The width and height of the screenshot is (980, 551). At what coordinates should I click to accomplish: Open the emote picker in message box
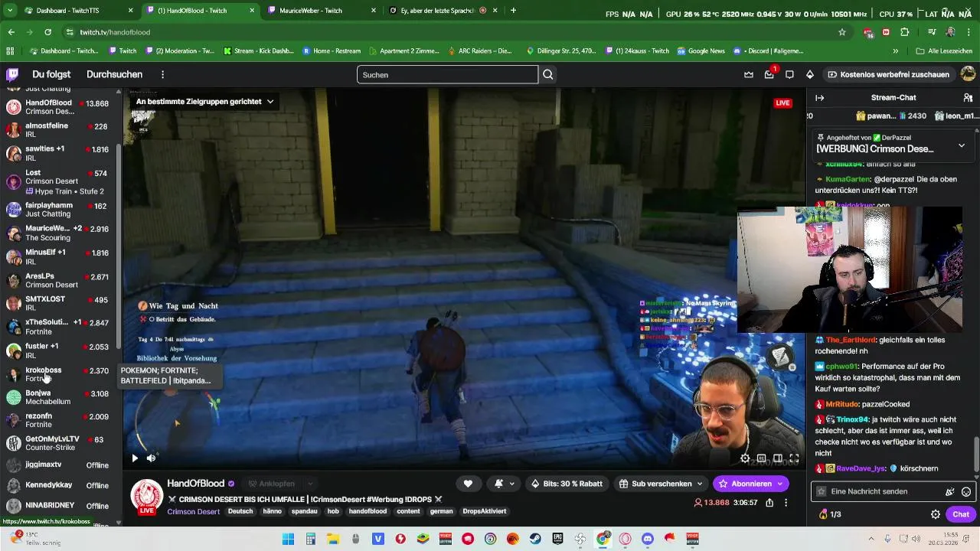pos(966,491)
